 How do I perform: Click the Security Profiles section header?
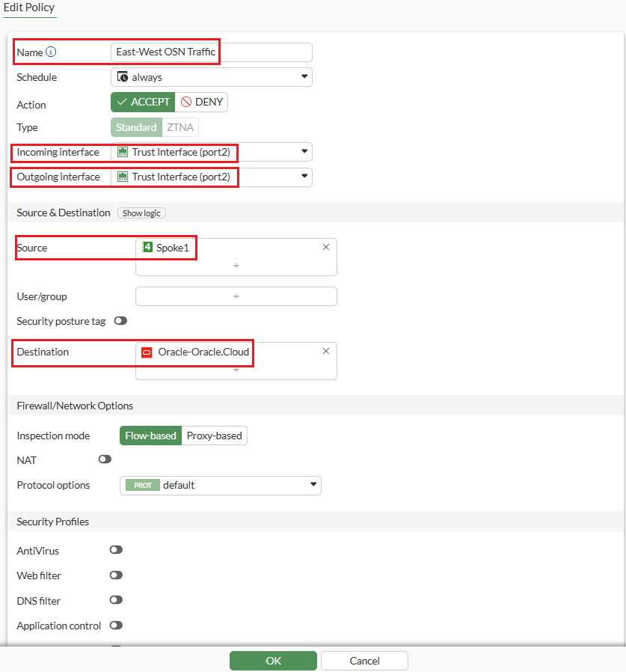[52, 522]
